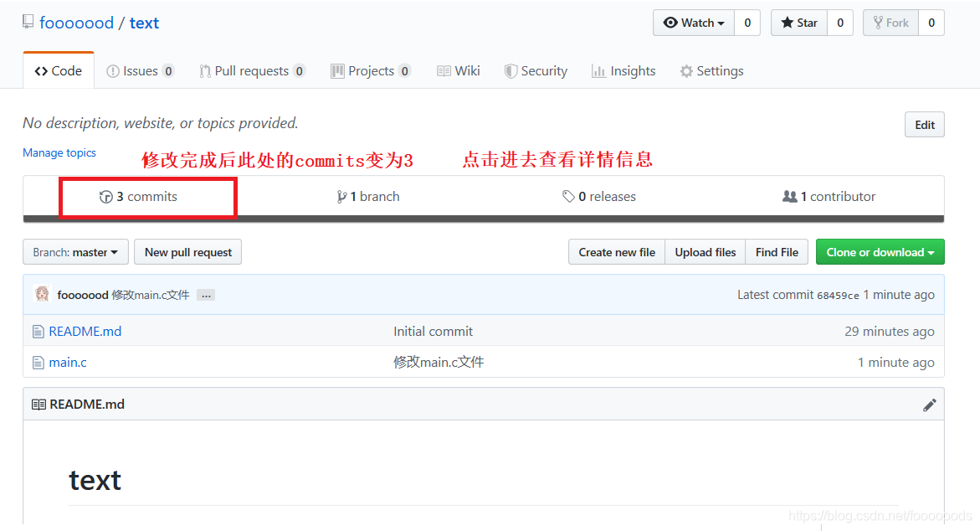The width and height of the screenshot is (980, 531).
Task: Click Edit to change repository description
Action: coord(925,125)
